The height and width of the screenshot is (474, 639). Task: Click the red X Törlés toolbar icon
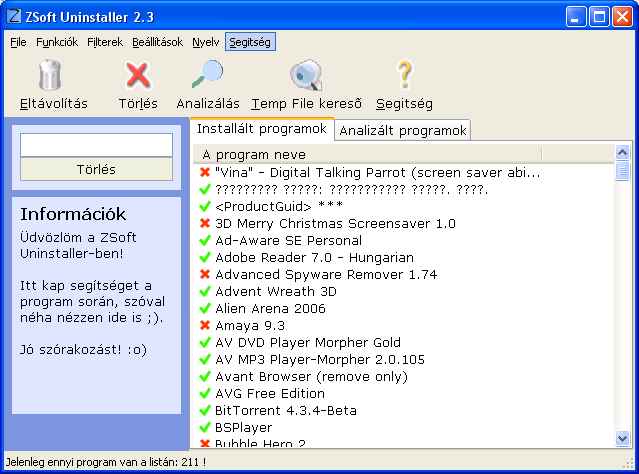(138, 75)
